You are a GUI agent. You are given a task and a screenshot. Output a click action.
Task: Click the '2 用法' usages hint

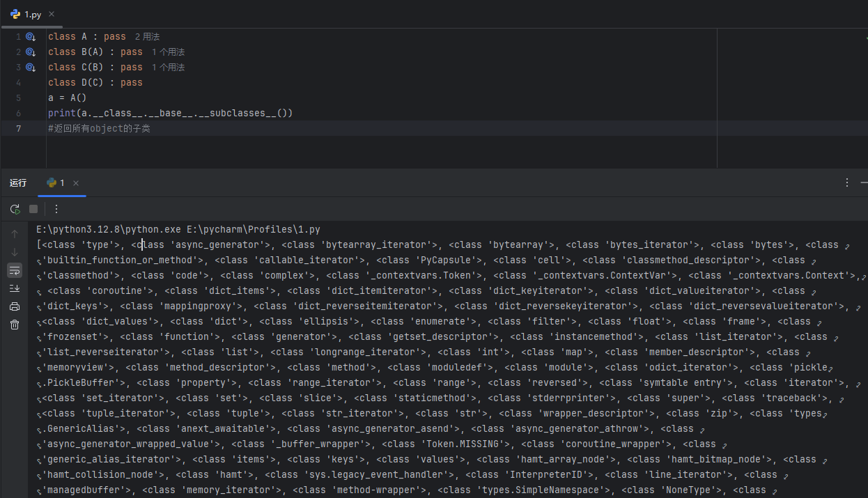coord(147,37)
